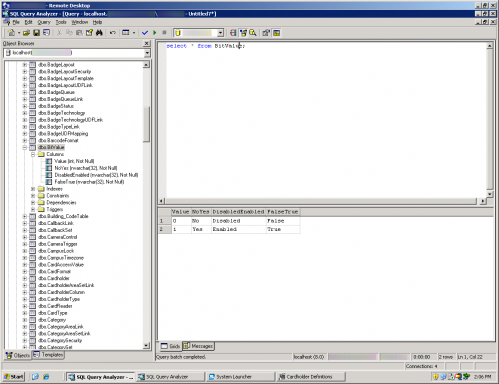
Task: Select the 'Enabled' cell in row 2
Action: point(238,229)
